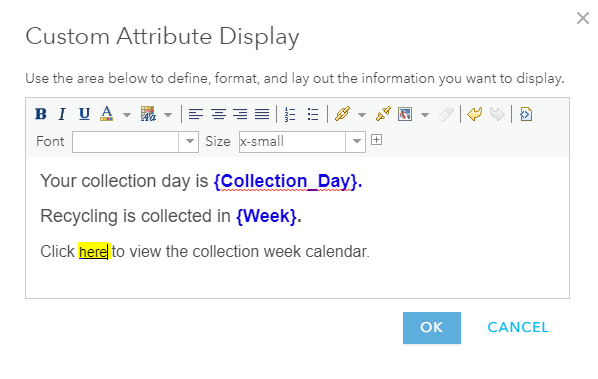Insert an image
The height and width of the screenshot is (379, 598).
(405, 114)
